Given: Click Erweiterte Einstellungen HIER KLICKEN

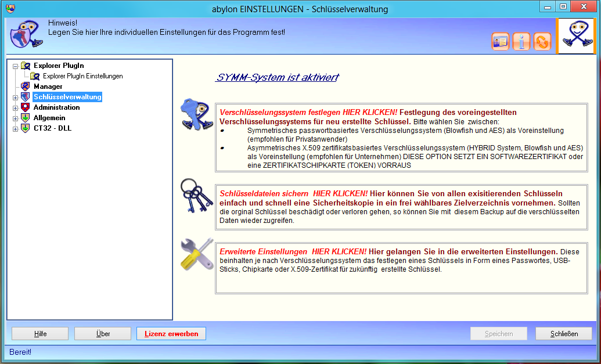Looking at the screenshot, I should tap(293, 252).
